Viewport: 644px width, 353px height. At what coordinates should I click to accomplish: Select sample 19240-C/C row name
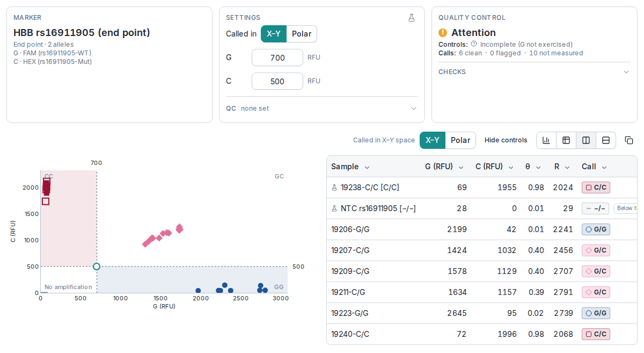pos(350,334)
